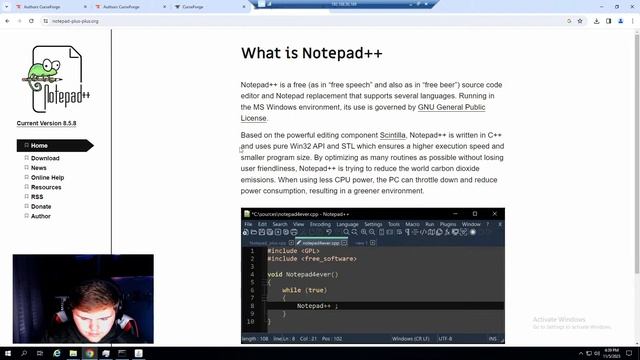Viewport: 640px width, 360px height.
Task: Click the What is Notepad++ heading
Action: click(x=311, y=53)
